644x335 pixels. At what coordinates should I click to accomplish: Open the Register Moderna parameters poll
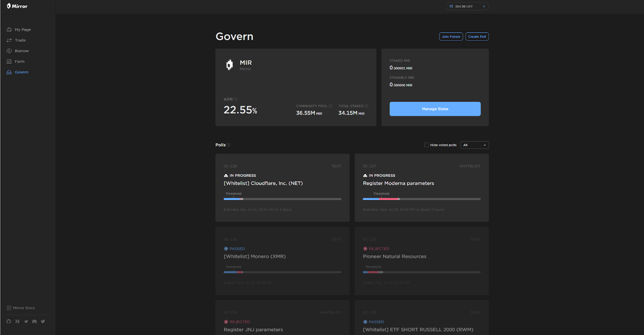click(398, 183)
